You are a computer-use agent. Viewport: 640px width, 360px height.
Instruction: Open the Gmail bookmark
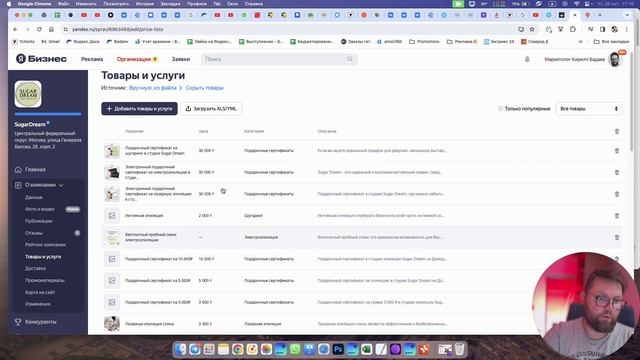tap(51, 42)
